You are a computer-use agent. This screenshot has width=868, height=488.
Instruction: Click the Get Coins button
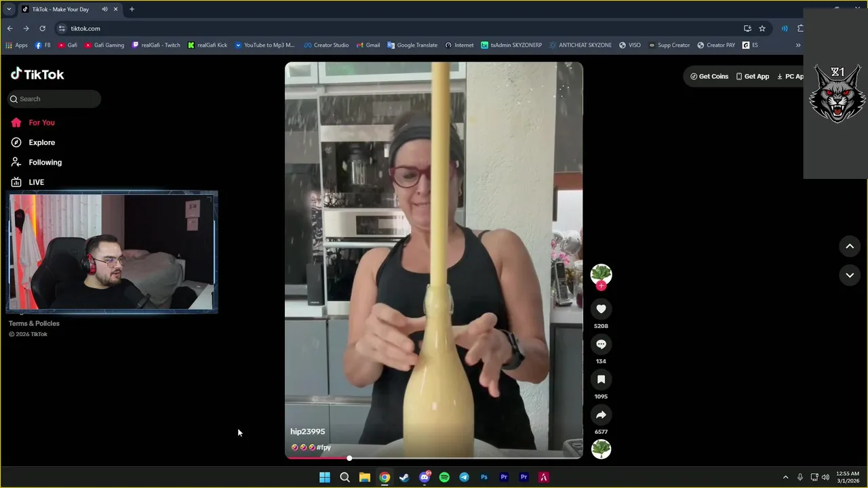(x=709, y=77)
